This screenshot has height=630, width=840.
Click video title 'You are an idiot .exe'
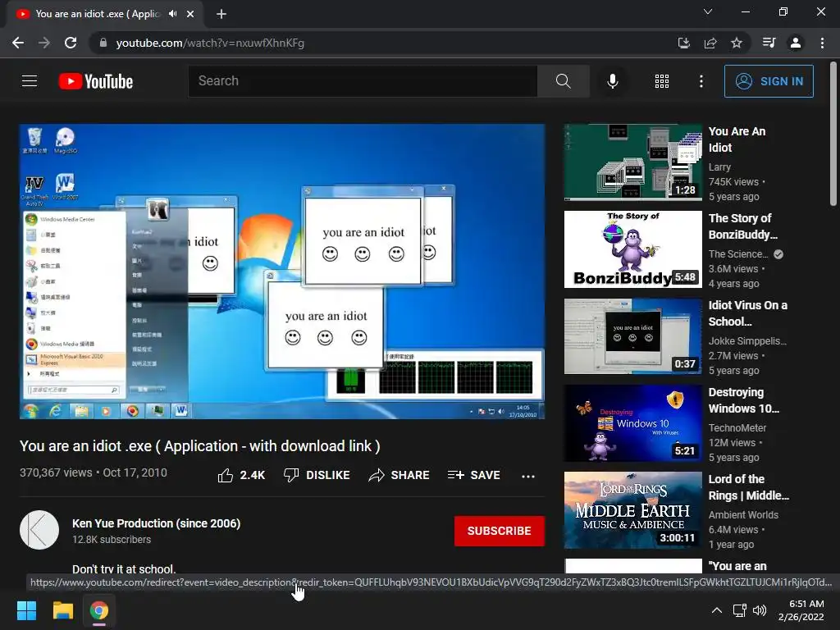200,446
